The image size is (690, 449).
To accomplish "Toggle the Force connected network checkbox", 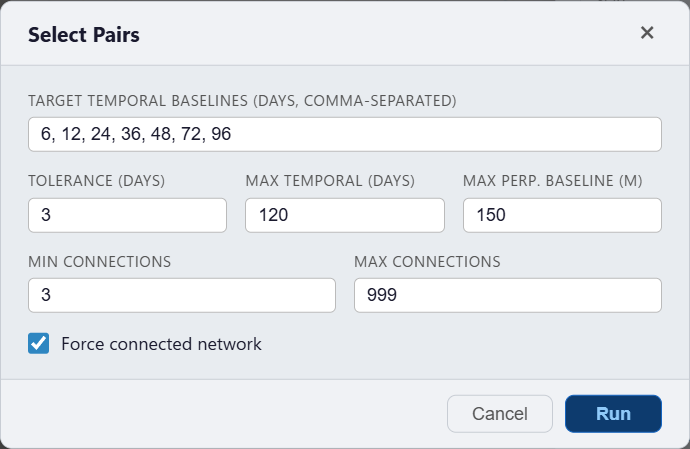I will click(39, 344).
